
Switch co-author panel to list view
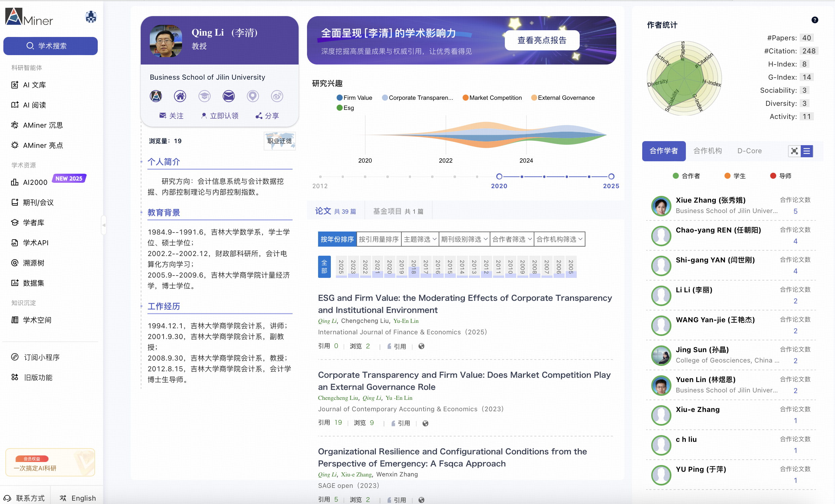point(806,151)
